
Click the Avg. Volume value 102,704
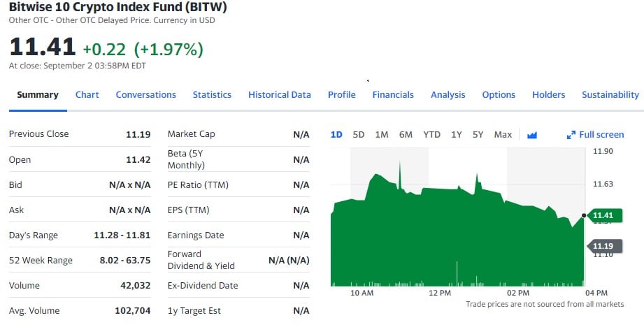[133, 311]
